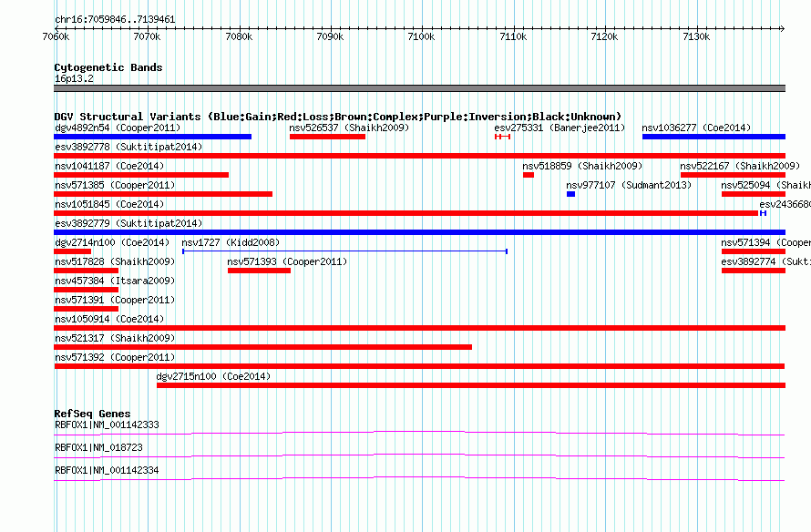811x532 pixels.
Task: Click the nsv571392 (Cooper2011) label
Action: click(115, 357)
